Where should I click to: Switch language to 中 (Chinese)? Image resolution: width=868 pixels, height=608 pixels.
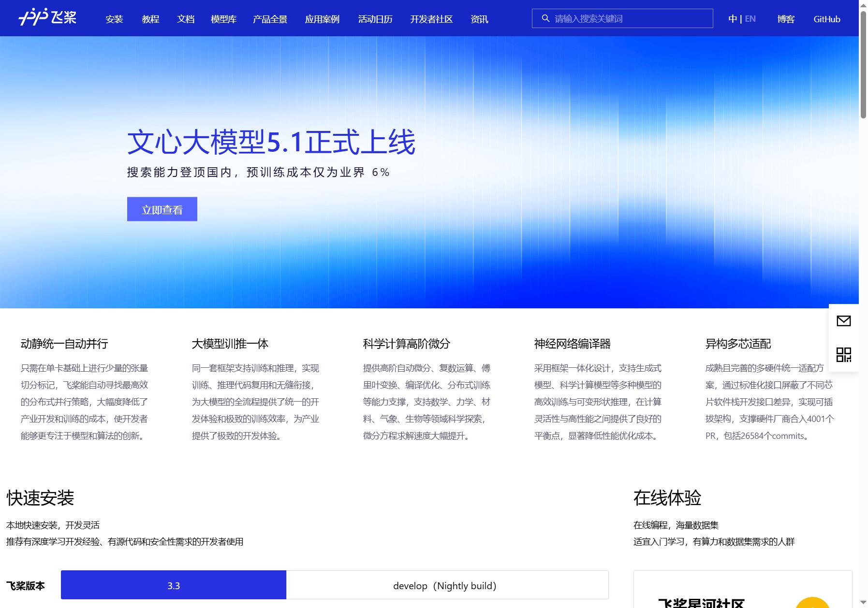(x=733, y=19)
